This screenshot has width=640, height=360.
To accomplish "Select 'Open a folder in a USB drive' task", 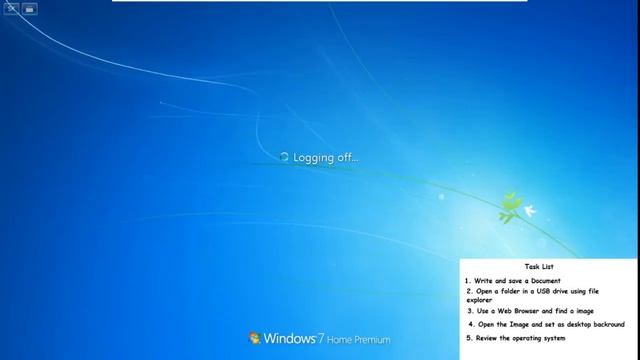I will [x=533, y=296].
